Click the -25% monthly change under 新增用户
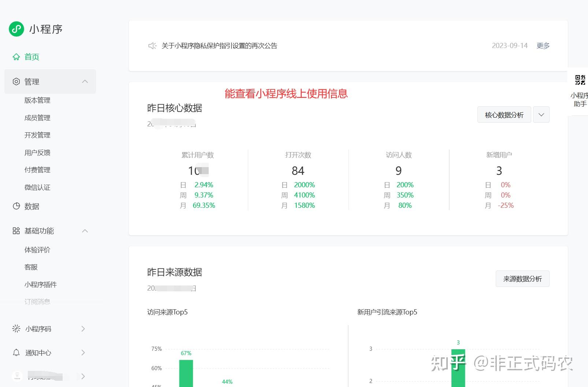Image resolution: width=588 pixels, height=387 pixels. [x=506, y=205]
